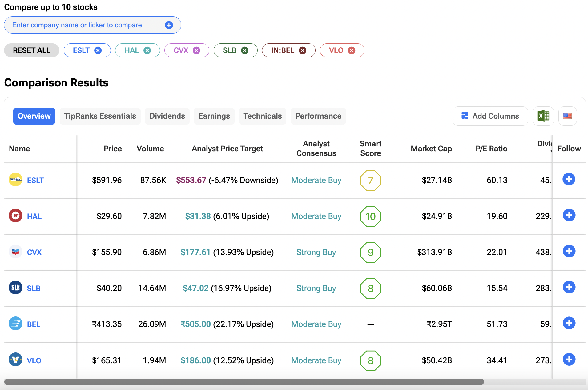Viewport: 588px width, 390px height.
Task: Remove ESLT chip from comparison
Action: pyautogui.click(x=98, y=50)
